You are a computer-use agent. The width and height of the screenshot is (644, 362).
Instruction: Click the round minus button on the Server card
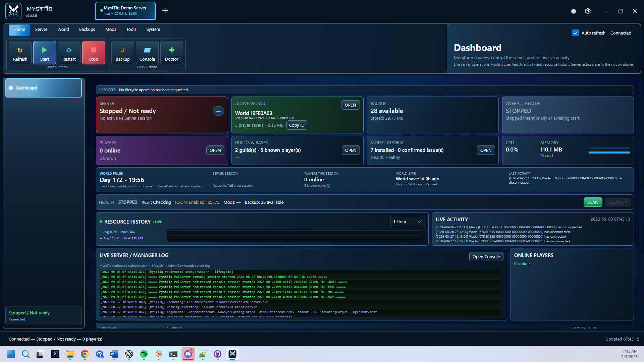(218, 111)
